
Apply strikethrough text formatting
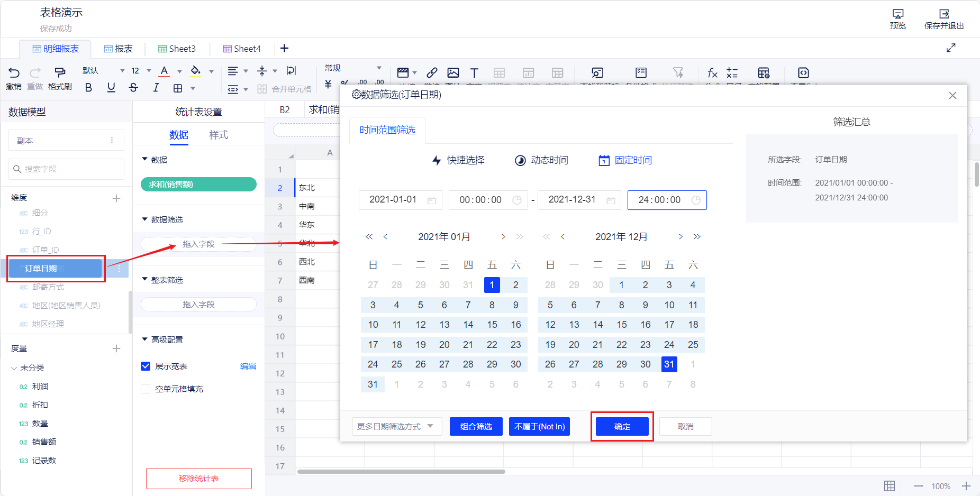[133, 88]
